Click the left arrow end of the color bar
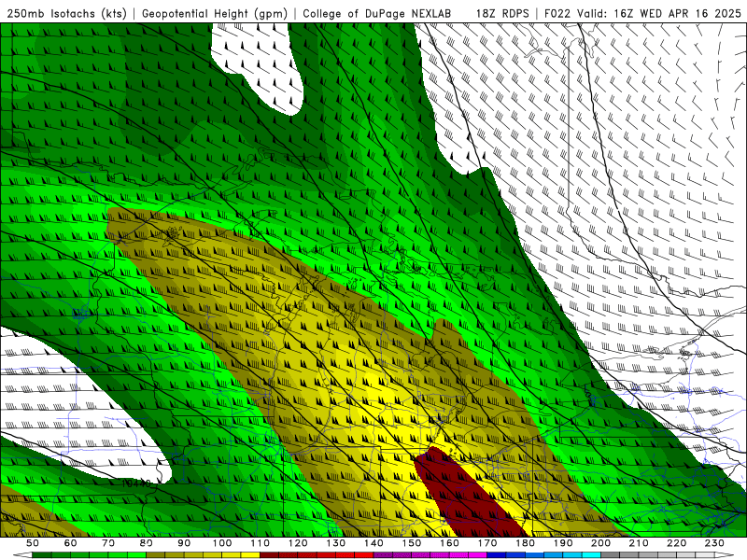747x560 pixels. [22, 555]
